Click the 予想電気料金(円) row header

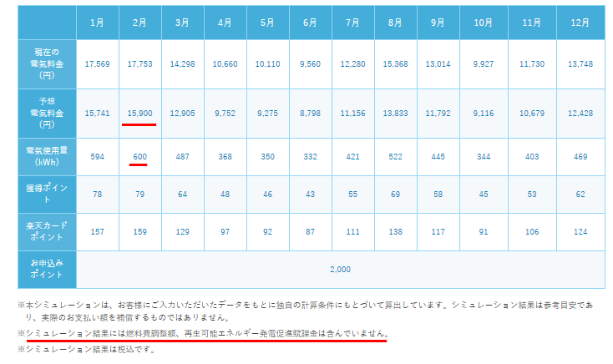tap(47, 114)
